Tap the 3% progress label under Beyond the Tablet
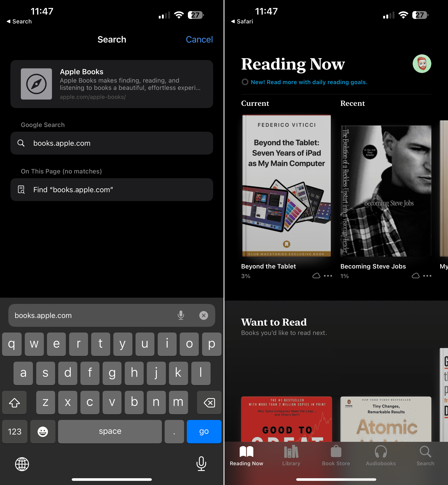The height and width of the screenshot is (485, 448). [246, 276]
